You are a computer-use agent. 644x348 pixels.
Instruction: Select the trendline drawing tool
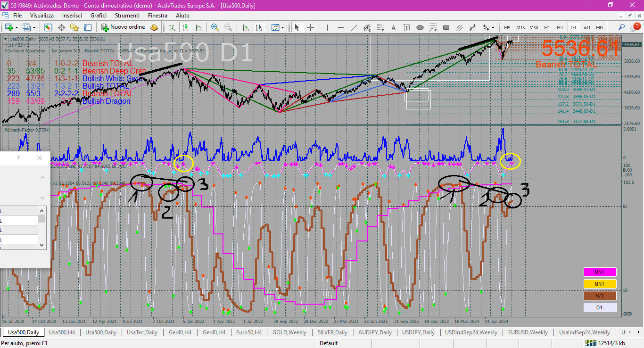pyautogui.click(x=354, y=27)
